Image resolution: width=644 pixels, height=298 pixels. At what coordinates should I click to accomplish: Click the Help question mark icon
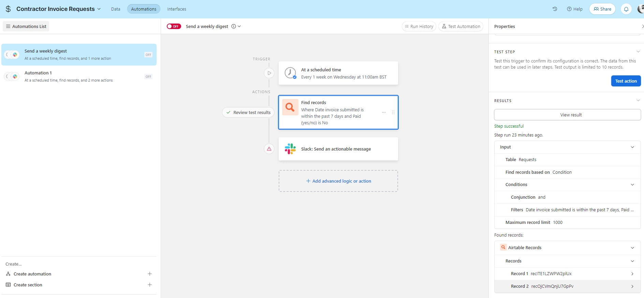pyautogui.click(x=569, y=9)
